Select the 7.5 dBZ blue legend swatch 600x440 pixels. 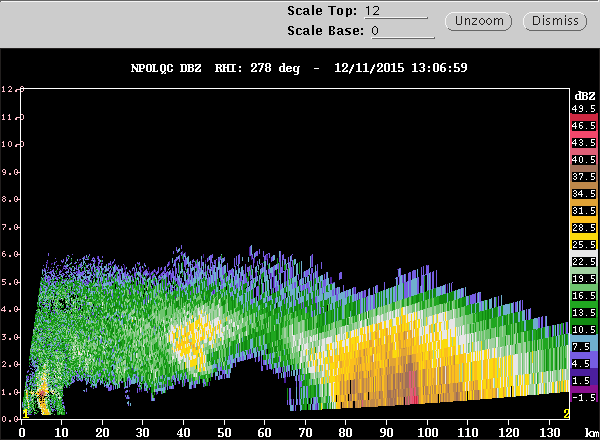click(x=583, y=346)
